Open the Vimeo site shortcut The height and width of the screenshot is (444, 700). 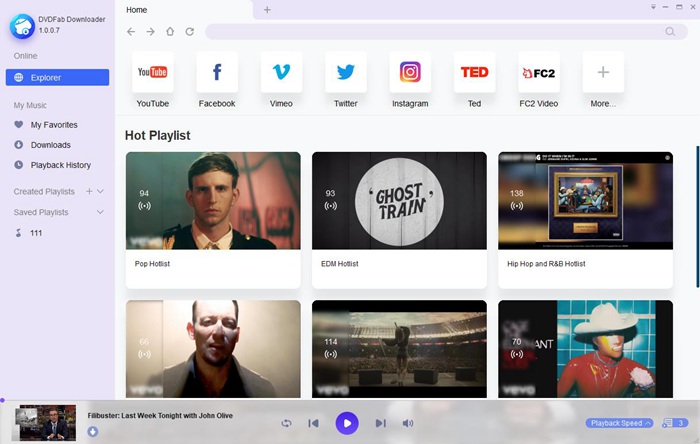[x=281, y=72]
